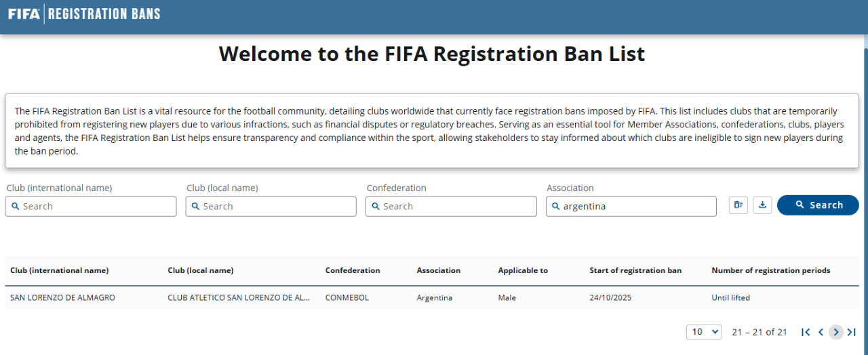The width and height of the screenshot is (868, 355).
Task: Click the download list icon button
Action: pyautogui.click(x=762, y=205)
